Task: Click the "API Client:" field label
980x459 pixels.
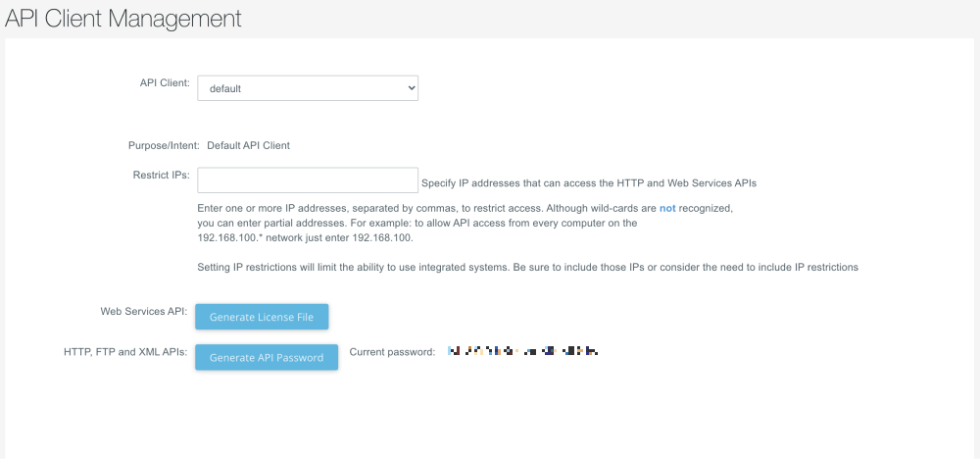Action: tap(165, 84)
